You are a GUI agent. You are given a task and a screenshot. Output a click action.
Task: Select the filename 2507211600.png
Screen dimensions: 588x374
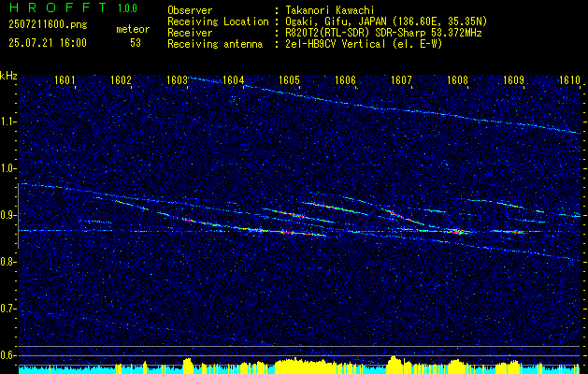[48, 25]
